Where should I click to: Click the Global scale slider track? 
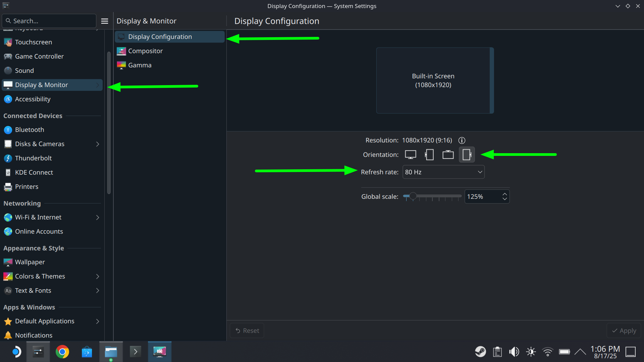pyautogui.click(x=436, y=196)
